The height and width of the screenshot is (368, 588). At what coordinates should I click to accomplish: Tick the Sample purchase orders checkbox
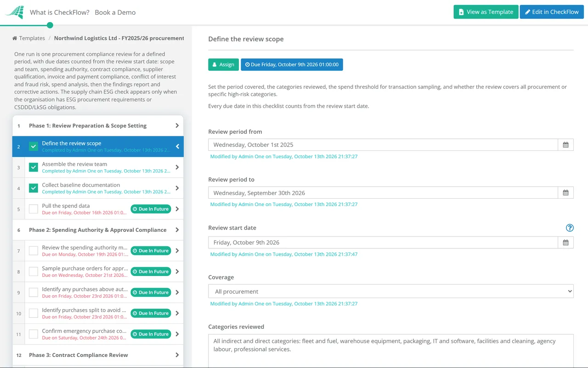tap(34, 271)
